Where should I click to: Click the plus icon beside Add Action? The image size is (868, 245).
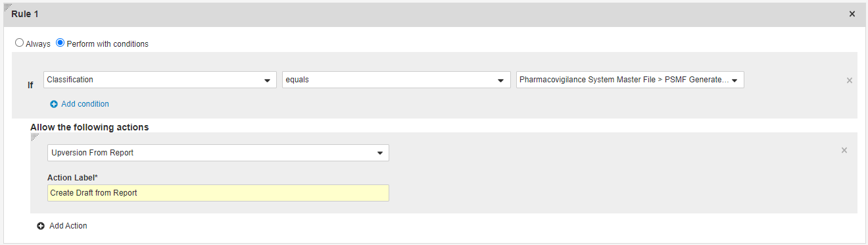point(41,226)
